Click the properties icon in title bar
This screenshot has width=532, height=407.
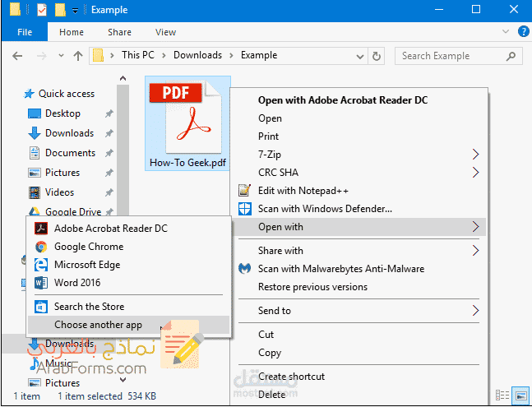click(x=42, y=10)
